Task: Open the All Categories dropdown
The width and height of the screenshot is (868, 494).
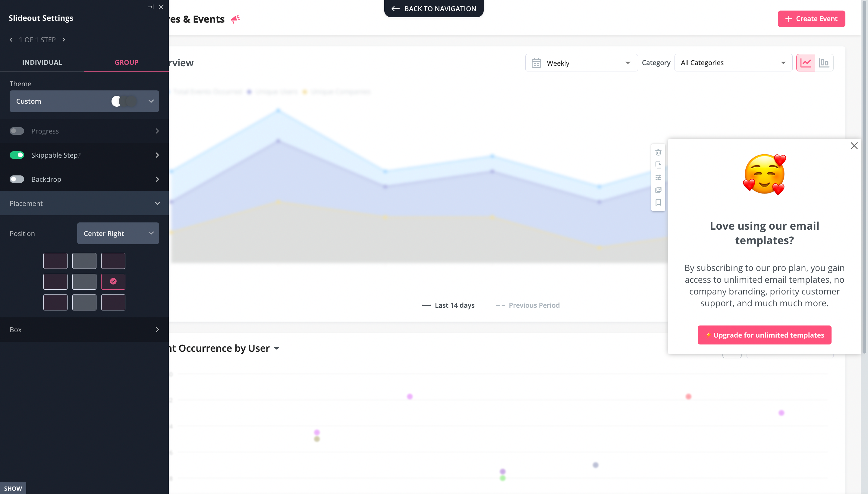Action: point(733,62)
